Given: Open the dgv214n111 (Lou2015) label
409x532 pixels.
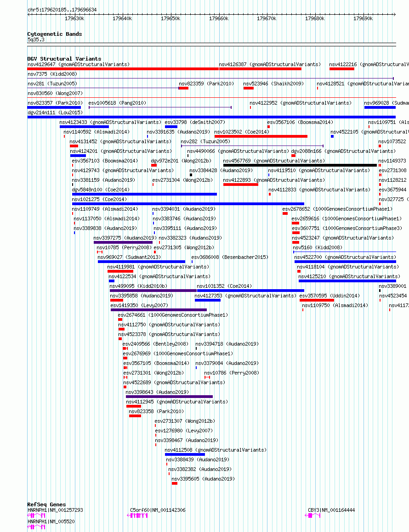Looking at the screenshot, I should 55,112.
